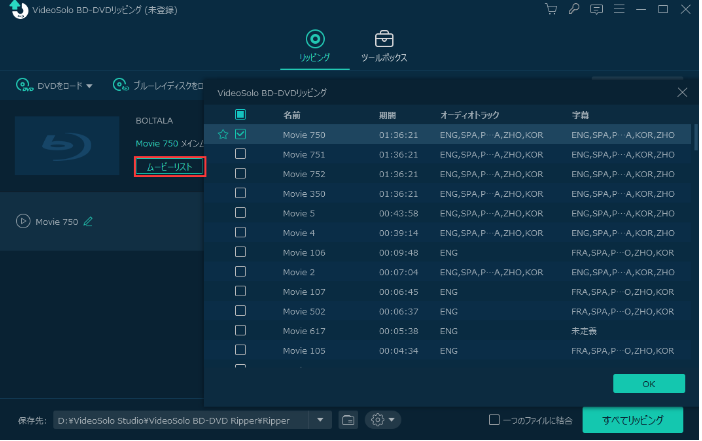Check the Movie 751 checkbox
The height and width of the screenshot is (441, 702).
click(240, 154)
